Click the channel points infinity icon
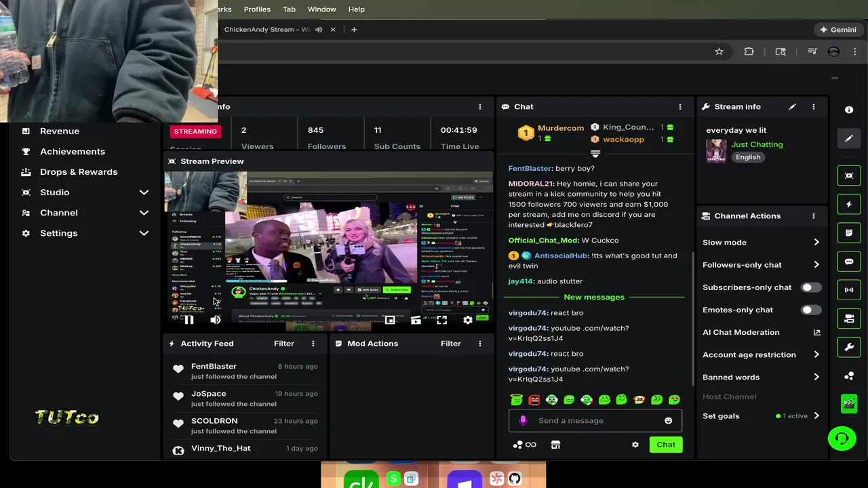This screenshot has width=868, height=488. [x=525, y=445]
